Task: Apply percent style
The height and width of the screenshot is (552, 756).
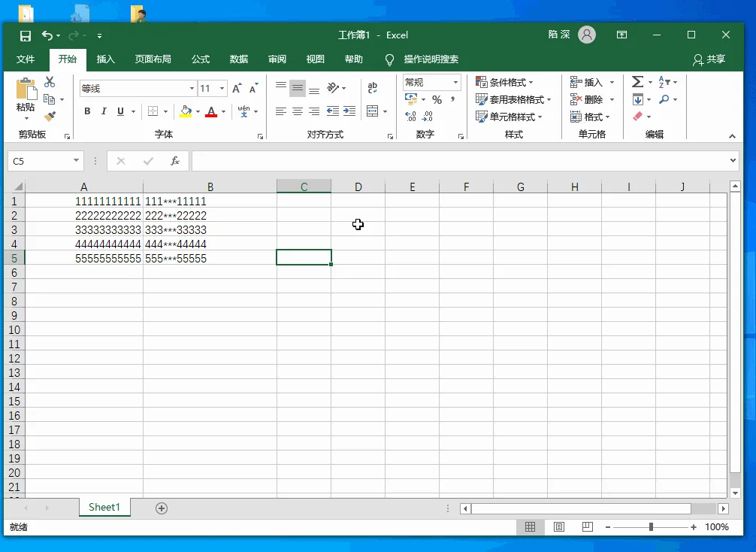Action: tap(437, 99)
